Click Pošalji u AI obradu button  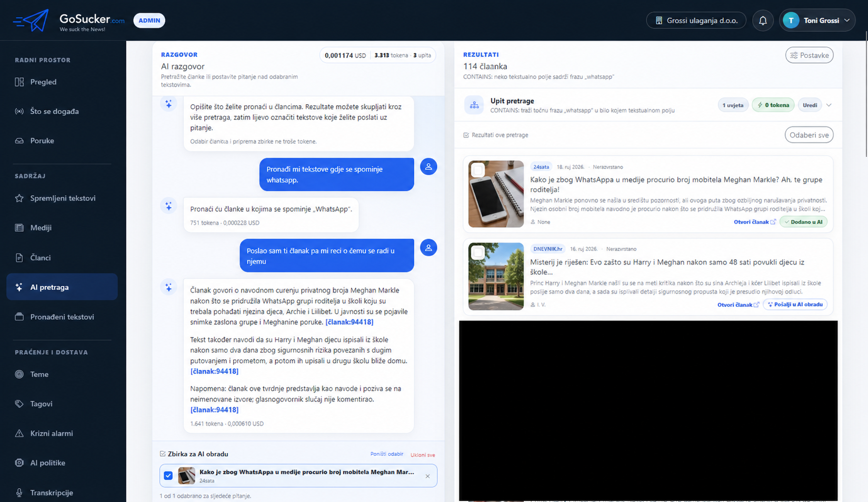[x=795, y=305]
